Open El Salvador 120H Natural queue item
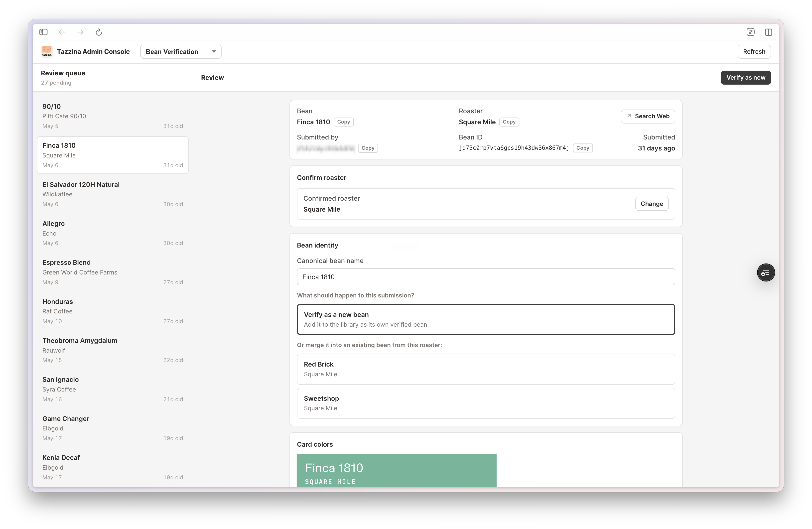812x529 pixels. coord(113,194)
